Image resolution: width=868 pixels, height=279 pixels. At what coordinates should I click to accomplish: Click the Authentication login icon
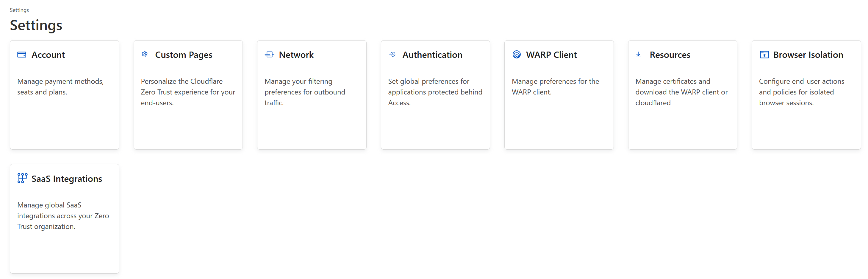tap(392, 54)
